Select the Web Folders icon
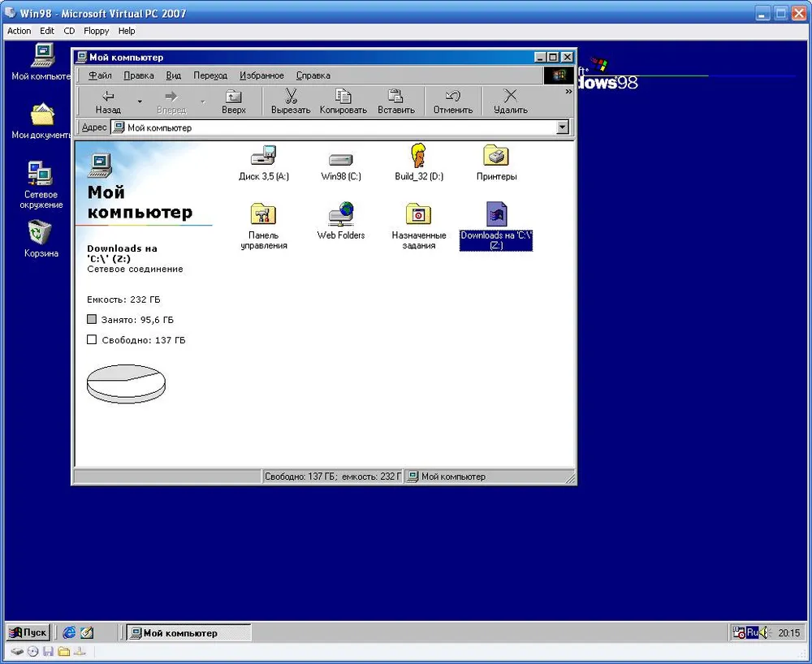Image resolution: width=812 pixels, height=664 pixels. point(340,214)
